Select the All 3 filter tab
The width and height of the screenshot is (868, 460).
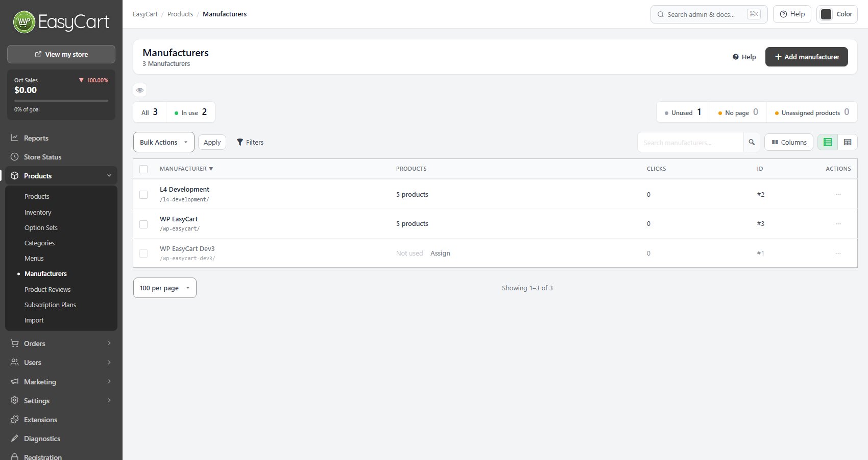pos(150,112)
